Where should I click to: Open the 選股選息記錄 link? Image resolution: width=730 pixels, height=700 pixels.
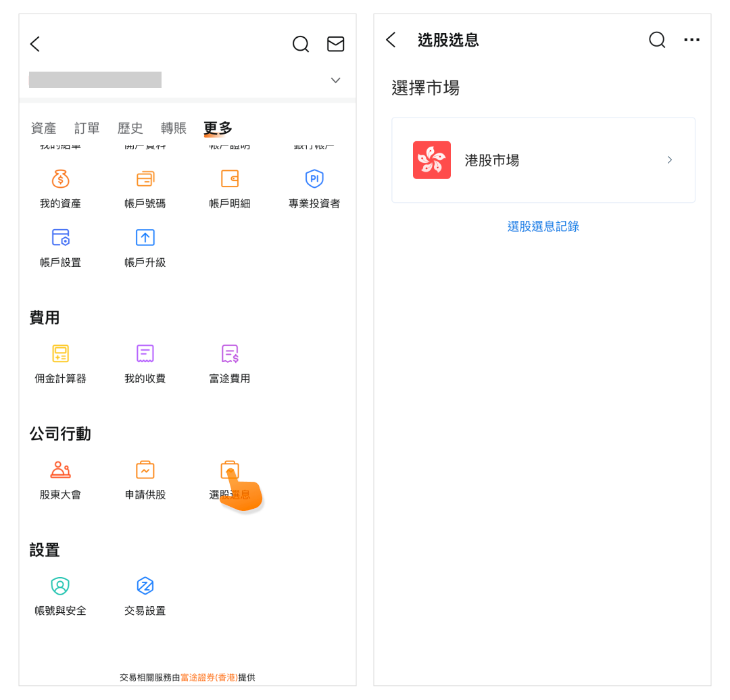543,227
